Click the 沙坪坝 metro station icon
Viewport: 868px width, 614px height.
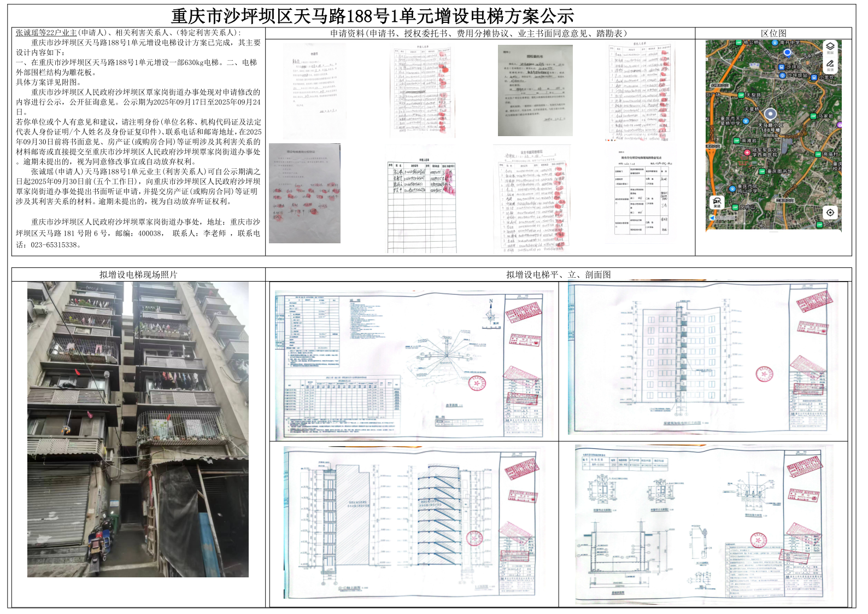[783, 67]
